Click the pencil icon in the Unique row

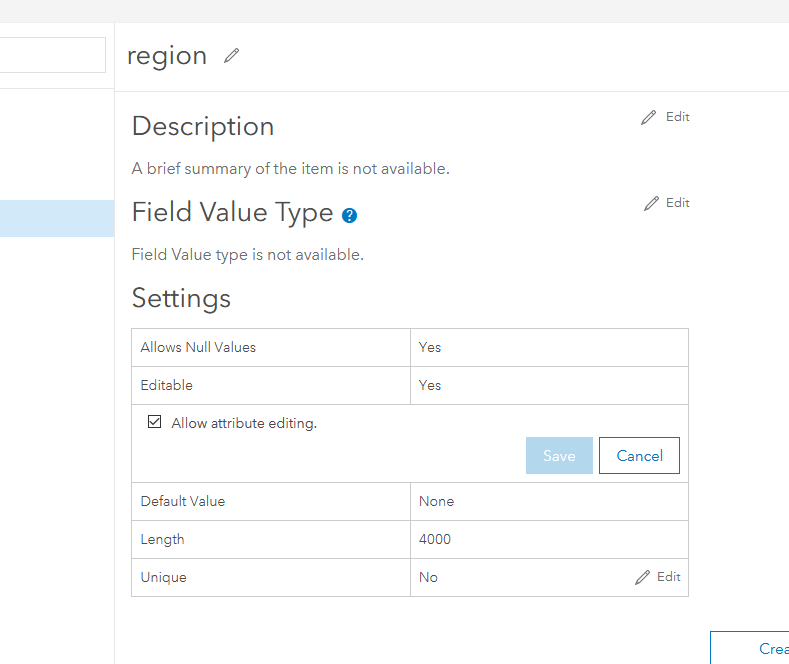643,577
